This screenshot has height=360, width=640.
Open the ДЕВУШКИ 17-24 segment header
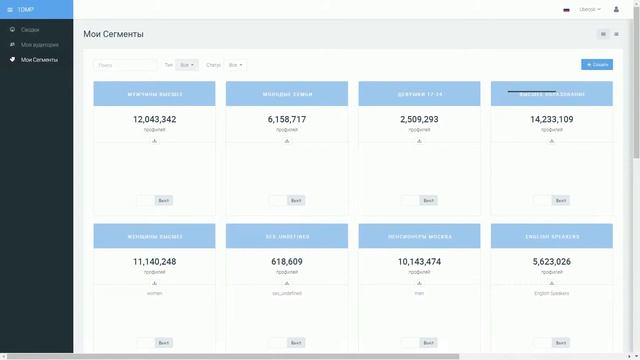(x=419, y=93)
